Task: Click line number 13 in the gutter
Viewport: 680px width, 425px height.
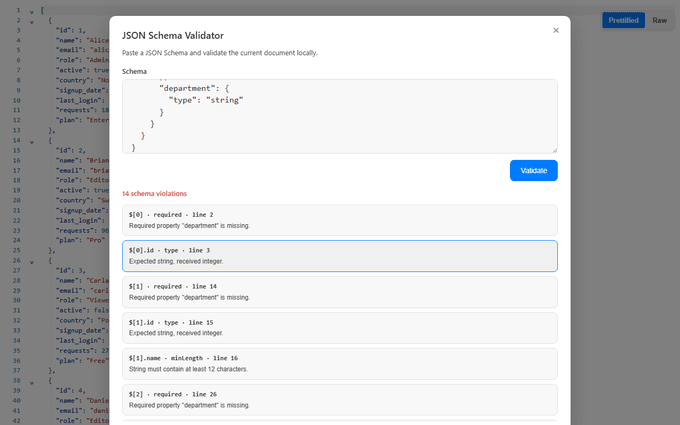Action: click(x=16, y=130)
